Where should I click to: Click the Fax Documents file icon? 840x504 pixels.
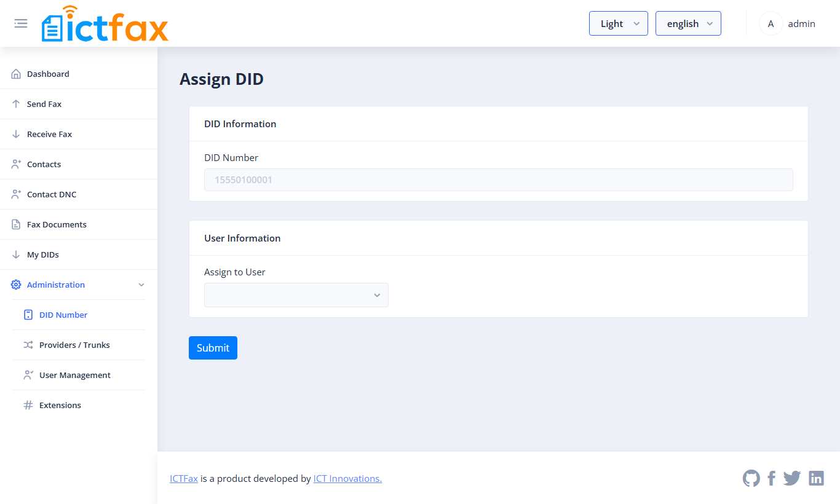[x=16, y=224]
